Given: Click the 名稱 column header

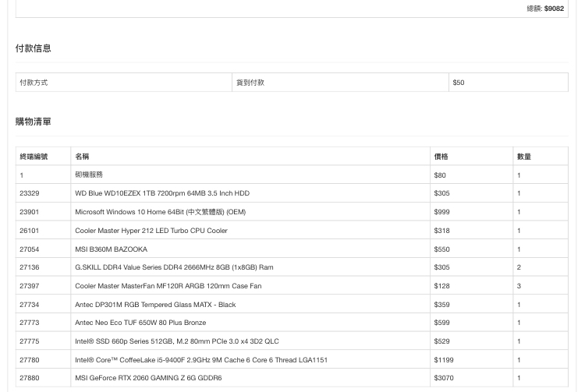Looking at the screenshot, I should click(250, 157).
